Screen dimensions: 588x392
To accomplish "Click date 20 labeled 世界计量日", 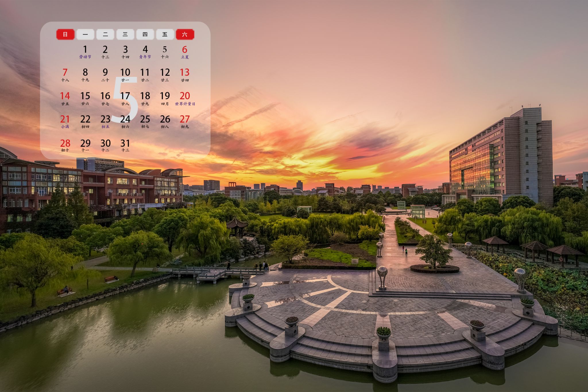I will coord(185,98).
